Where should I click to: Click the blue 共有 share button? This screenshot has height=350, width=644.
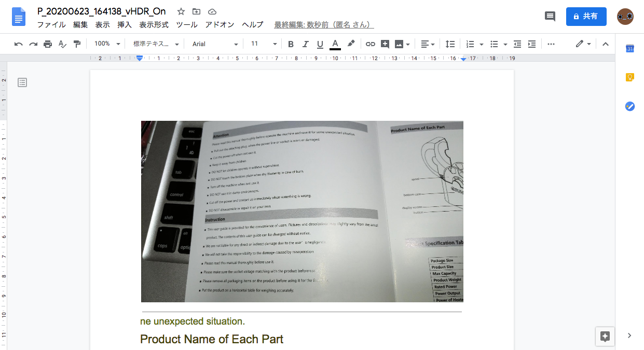586,17
